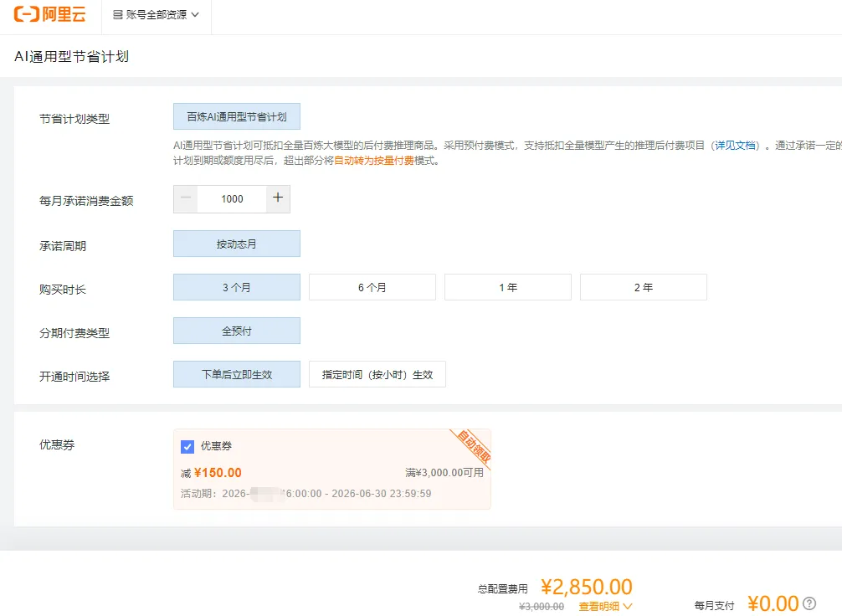Select 百炼AI通用型节省计划 plan type

tap(236, 116)
